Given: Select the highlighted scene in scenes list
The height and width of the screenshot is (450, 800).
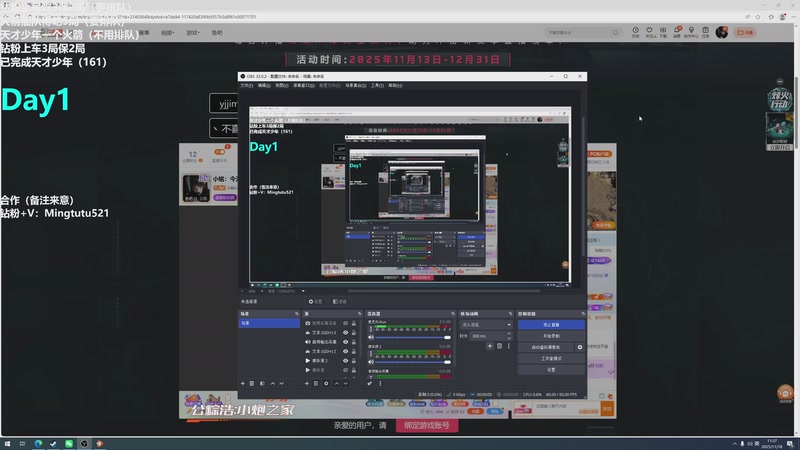Looking at the screenshot, I should [x=269, y=323].
